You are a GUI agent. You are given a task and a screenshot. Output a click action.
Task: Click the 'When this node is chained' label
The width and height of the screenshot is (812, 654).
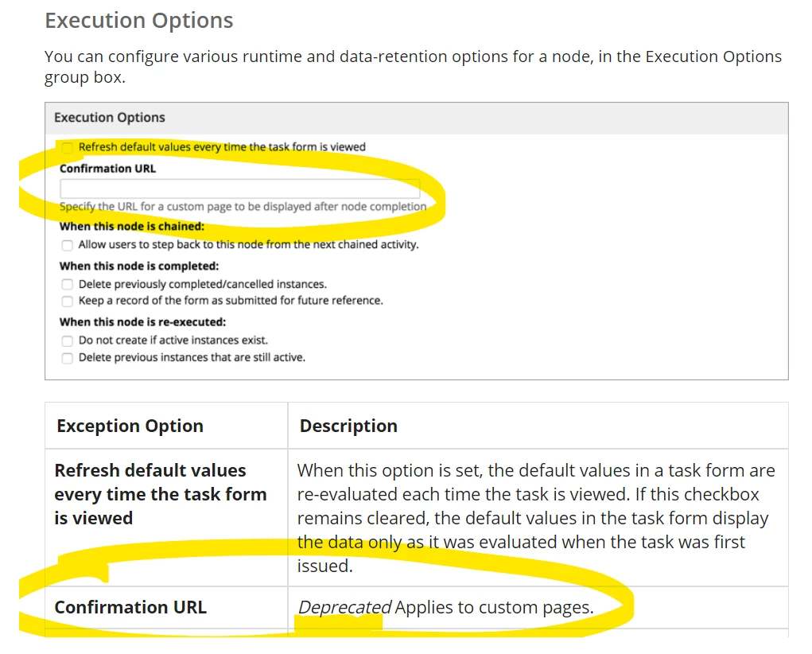click(x=131, y=227)
